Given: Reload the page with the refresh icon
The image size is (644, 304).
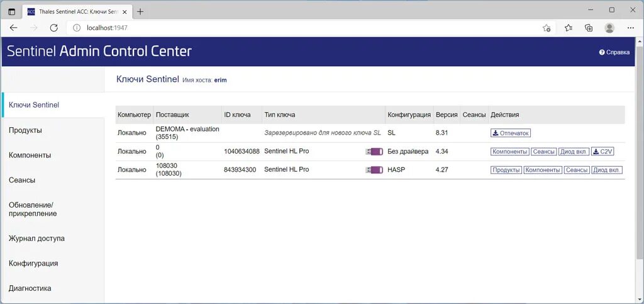Looking at the screenshot, I should coord(53,28).
